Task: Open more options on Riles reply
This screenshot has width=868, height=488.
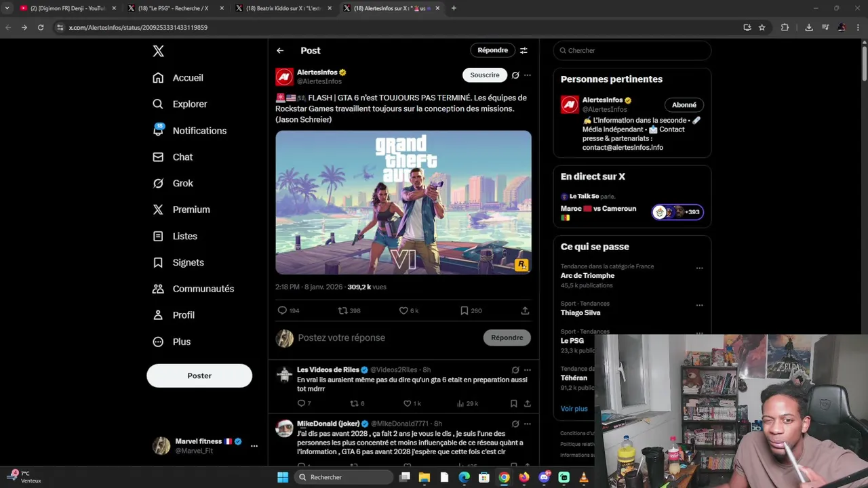Action: click(x=528, y=370)
